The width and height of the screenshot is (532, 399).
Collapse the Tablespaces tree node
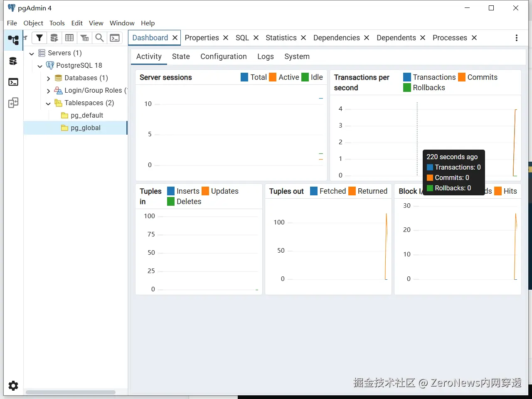pyautogui.click(x=48, y=103)
